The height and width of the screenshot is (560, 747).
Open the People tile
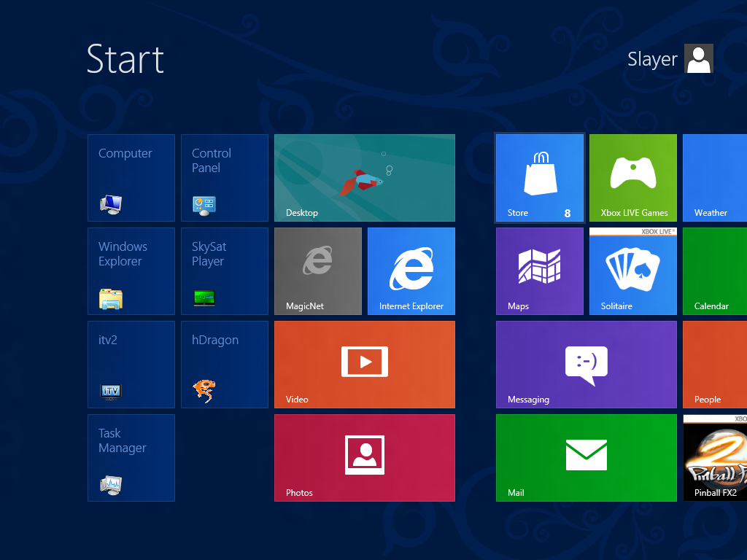(715, 365)
